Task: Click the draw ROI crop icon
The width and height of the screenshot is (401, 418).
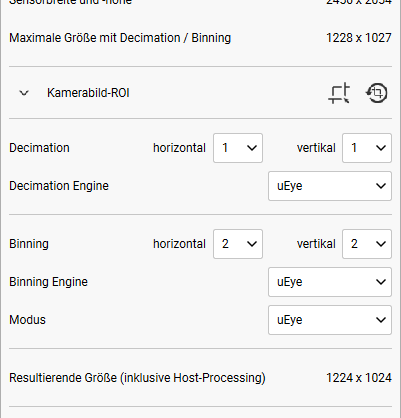Action: point(339,93)
